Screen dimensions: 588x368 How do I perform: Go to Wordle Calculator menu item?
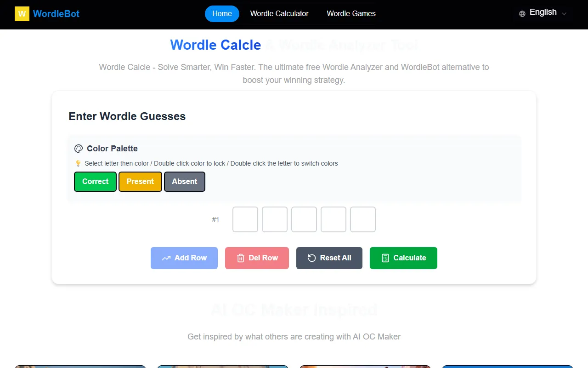pyautogui.click(x=279, y=14)
